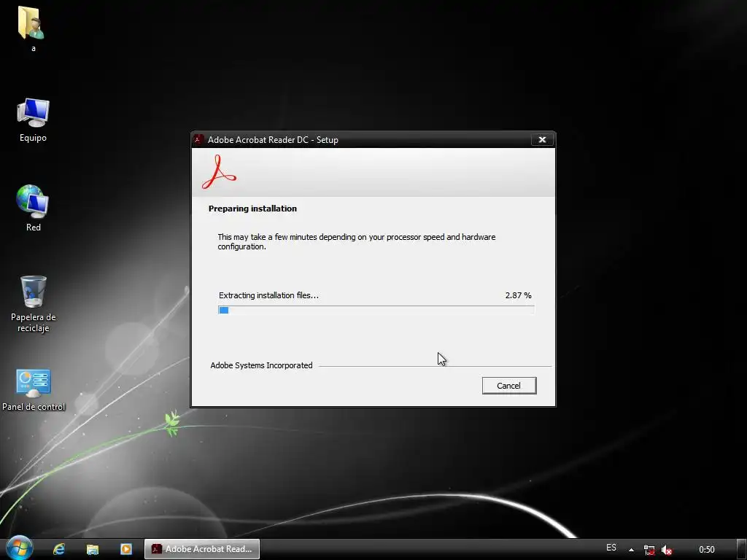The image size is (747, 560).
Task: Open the clock showing 0:50
Action: pos(706,550)
